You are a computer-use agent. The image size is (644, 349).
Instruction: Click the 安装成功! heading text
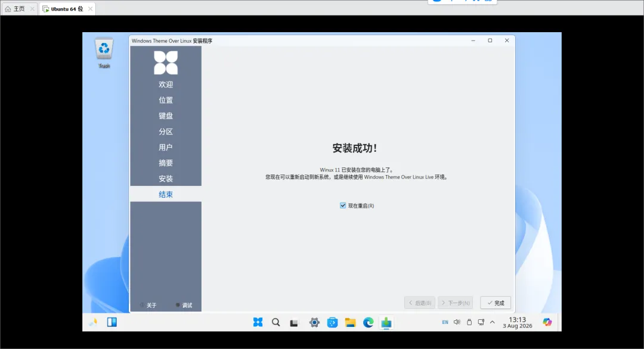(354, 148)
